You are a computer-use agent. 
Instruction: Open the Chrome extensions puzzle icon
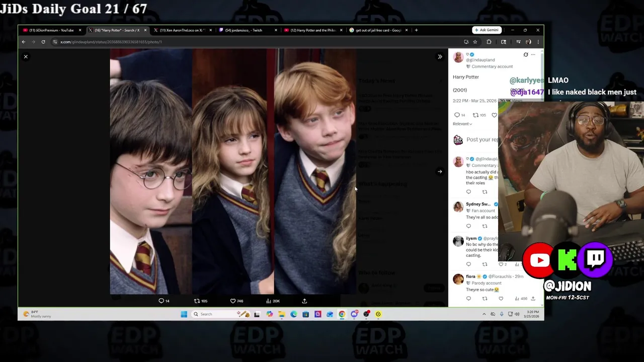(x=489, y=42)
